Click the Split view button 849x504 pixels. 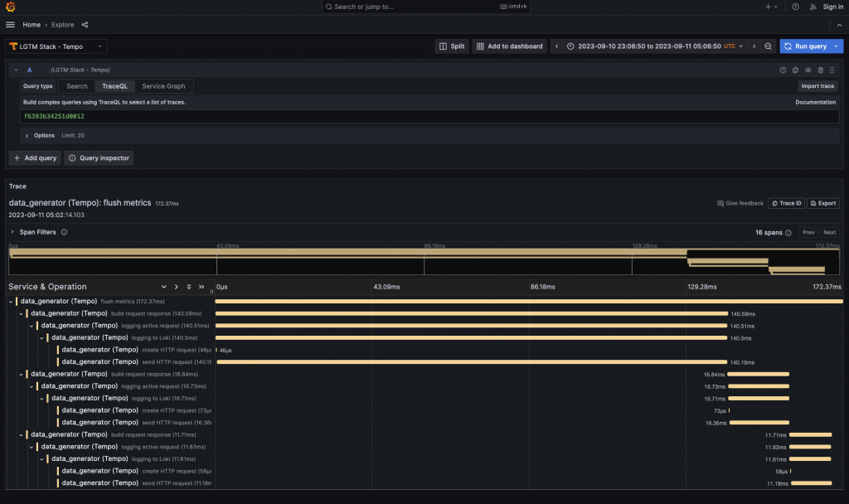(x=452, y=46)
